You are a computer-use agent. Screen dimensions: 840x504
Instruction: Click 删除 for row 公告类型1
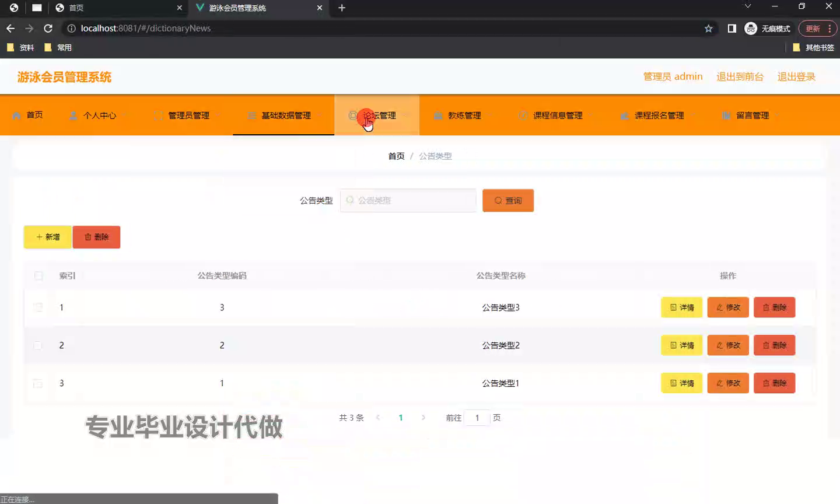(775, 383)
